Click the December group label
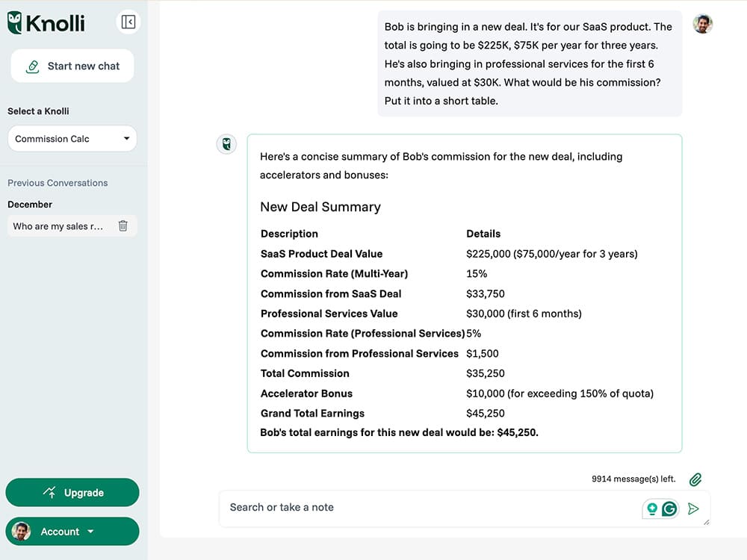Screen dimensions: 747x560 click(30, 205)
